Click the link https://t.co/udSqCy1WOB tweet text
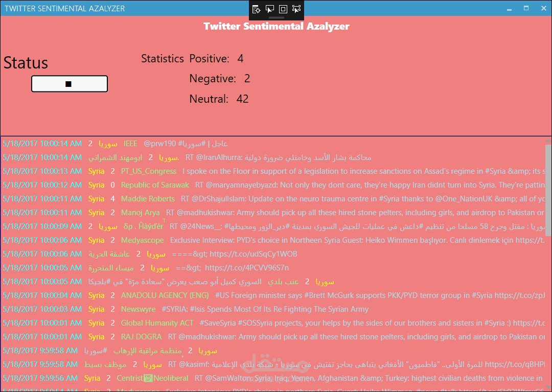This screenshot has height=392, width=552. (235, 254)
